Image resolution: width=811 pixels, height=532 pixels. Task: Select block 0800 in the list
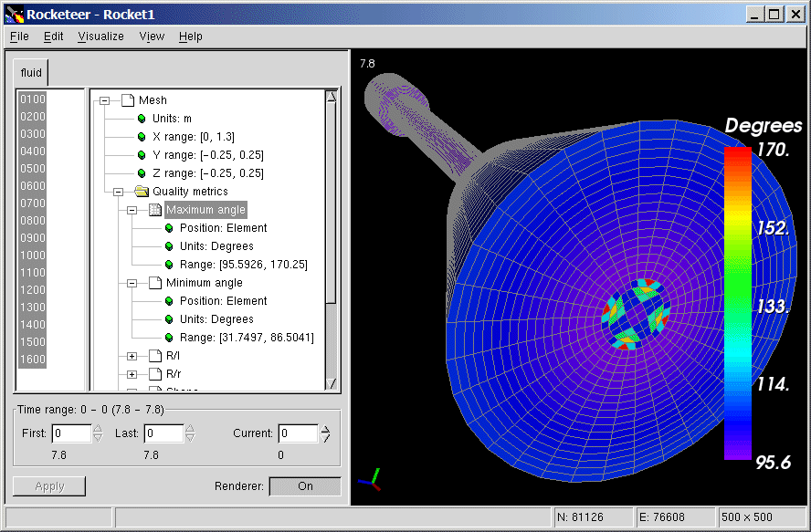(x=33, y=220)
